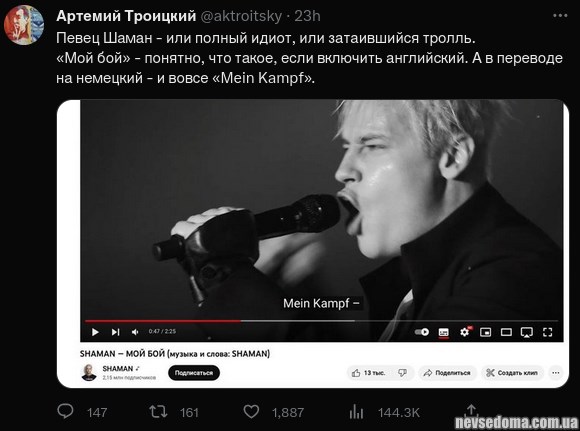Mute the video volume speaker icon
The width and height of the screenshot is (580, 431).
click(x=135, y=332)
